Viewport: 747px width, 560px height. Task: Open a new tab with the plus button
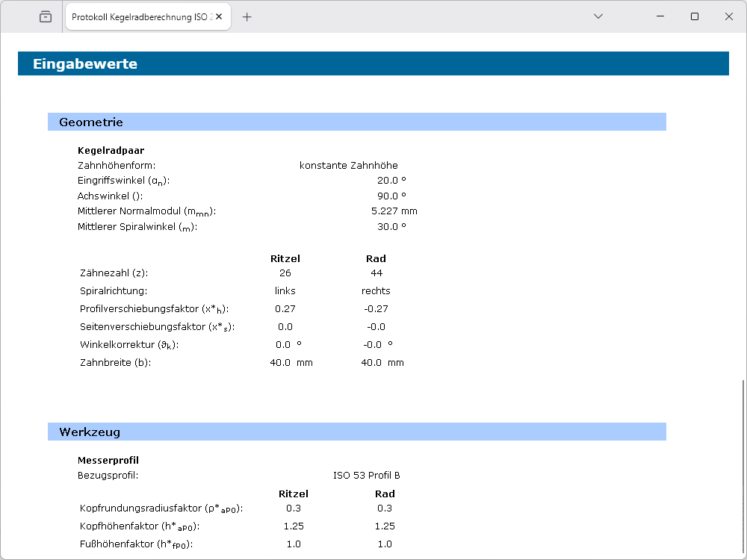tap(247, 16)
